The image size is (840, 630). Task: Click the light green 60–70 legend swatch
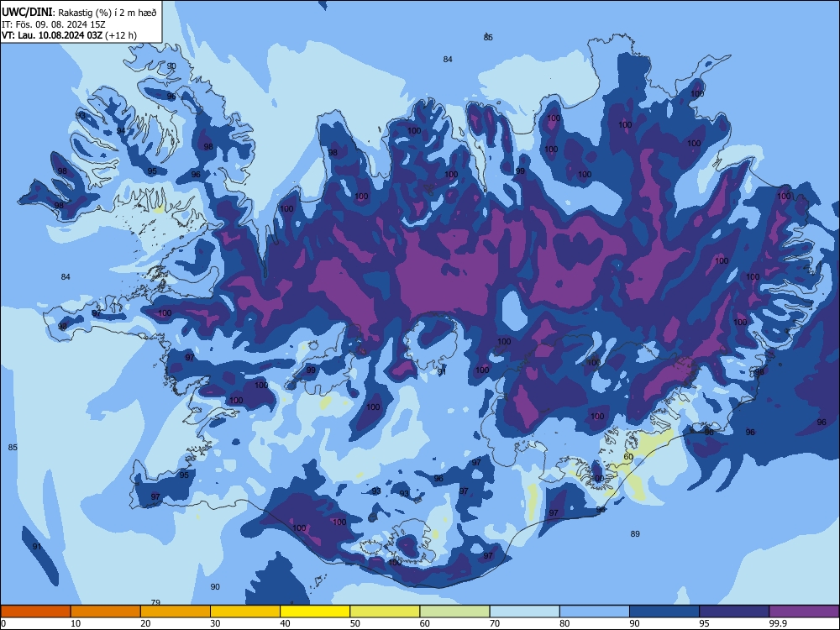point(454,612)
